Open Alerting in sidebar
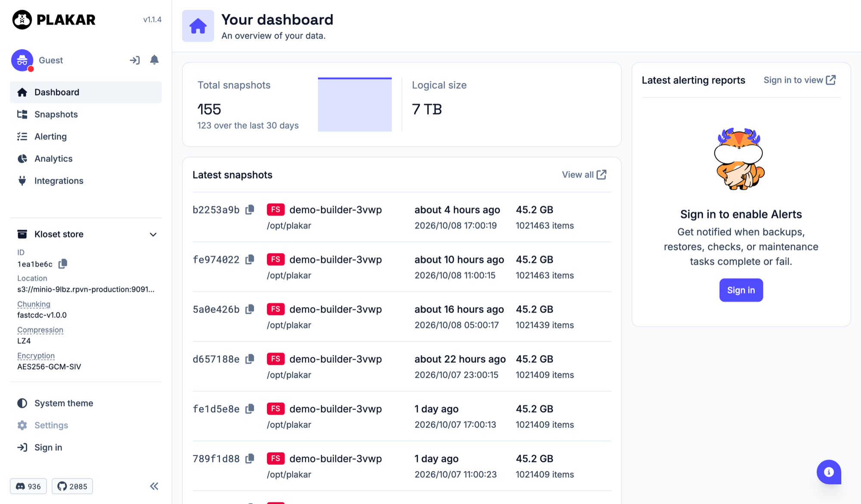861x504 pixels. (x=86, y=136)
